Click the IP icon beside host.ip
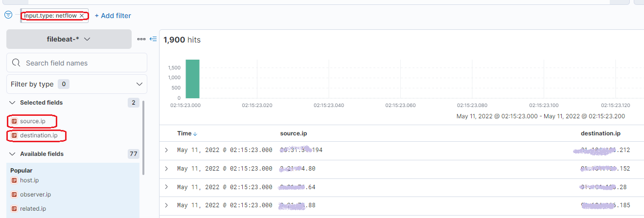 tap(14, 180)
